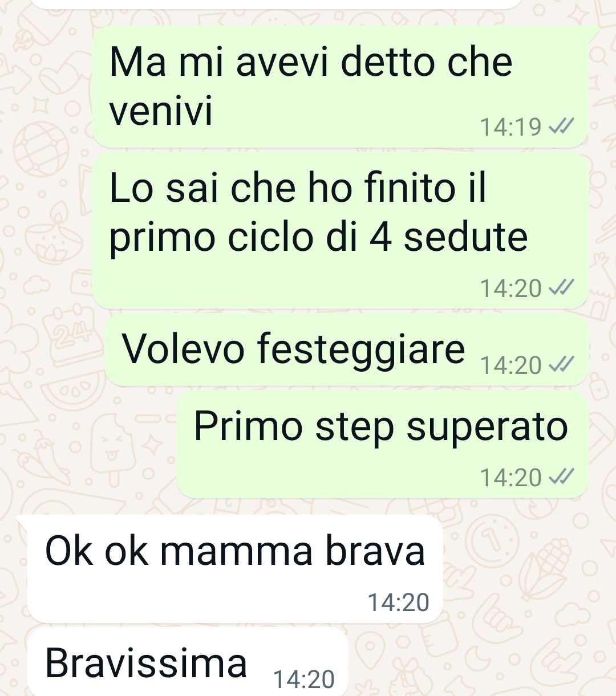Image resolution: width=616 pixels, height=696 pixels.
Task: Tap the read ticks under 'Primo step superato'
Action: click(x=561, y=477)
